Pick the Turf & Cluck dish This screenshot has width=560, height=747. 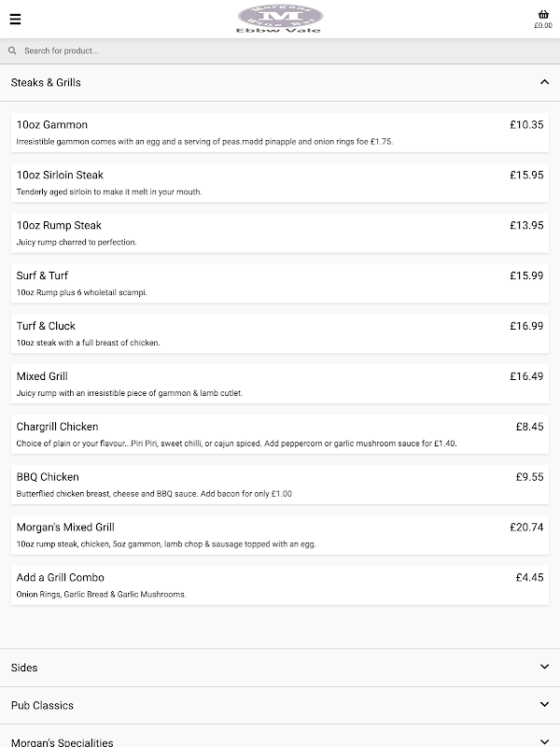click(x=280, y=334)
